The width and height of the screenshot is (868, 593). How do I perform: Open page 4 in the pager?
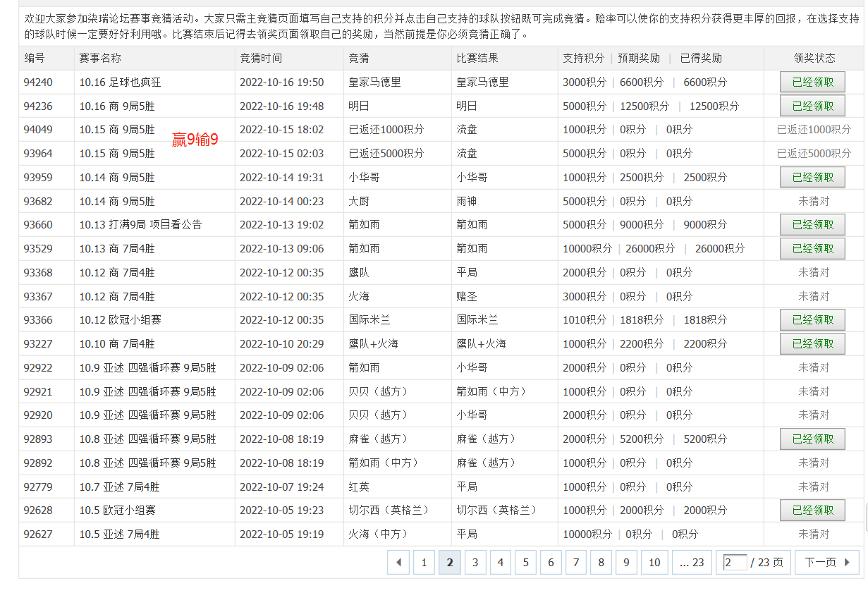coord(501,563)
